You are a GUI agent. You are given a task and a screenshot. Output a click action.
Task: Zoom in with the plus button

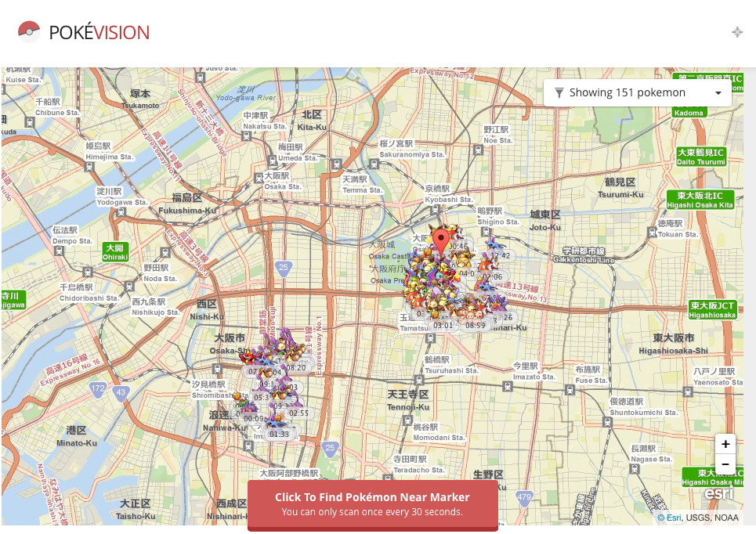point(725,444)
